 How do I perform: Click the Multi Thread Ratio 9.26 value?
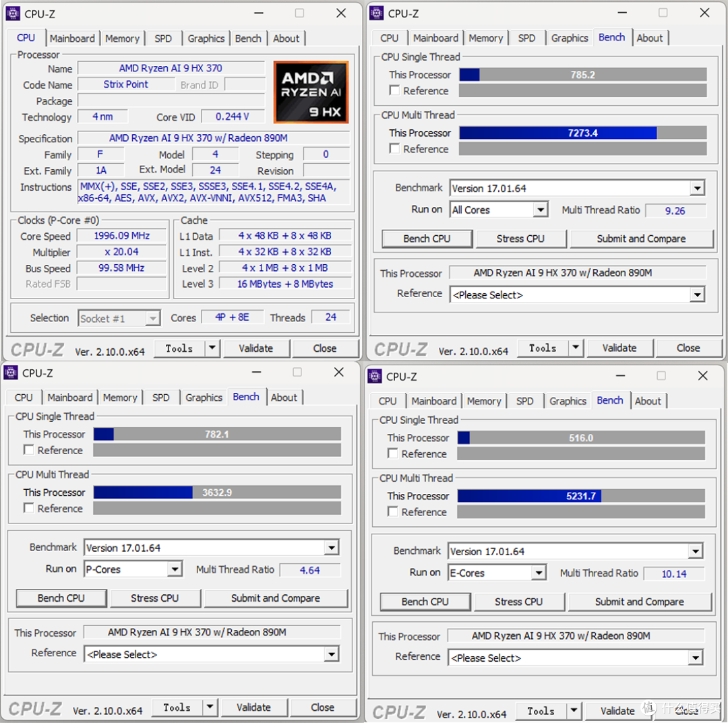(x=675, y=211)
